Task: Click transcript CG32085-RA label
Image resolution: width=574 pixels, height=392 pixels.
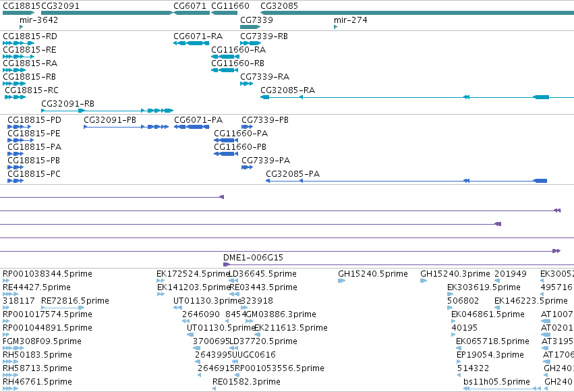Action: [x=287, y=90]
